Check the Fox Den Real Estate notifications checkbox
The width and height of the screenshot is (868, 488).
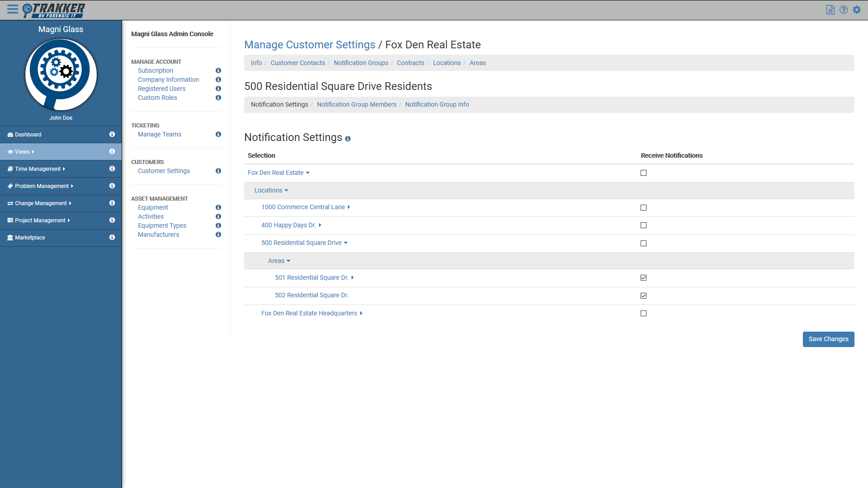tap(643, 173)
